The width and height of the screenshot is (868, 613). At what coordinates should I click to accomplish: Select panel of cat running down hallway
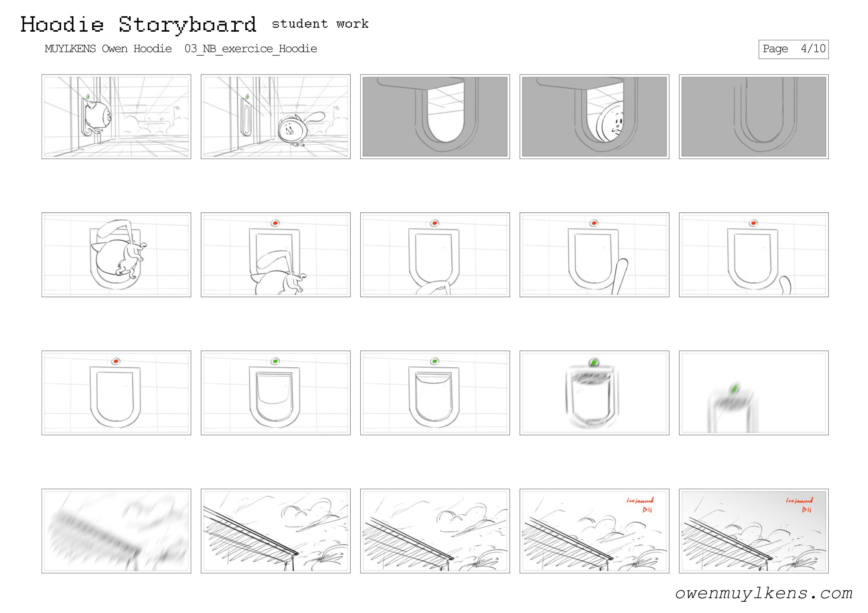pos(275,116)
